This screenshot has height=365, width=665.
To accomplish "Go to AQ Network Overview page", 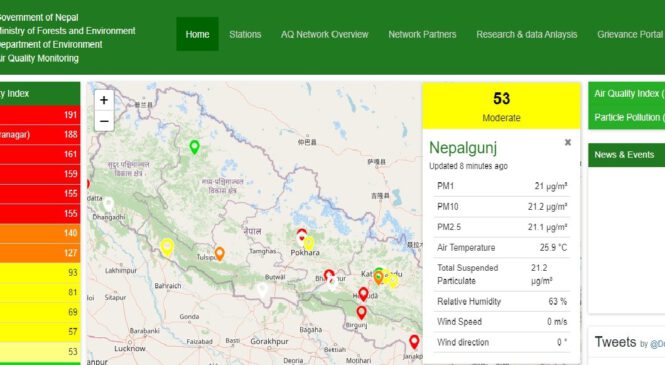I will [x=324, y=34].
